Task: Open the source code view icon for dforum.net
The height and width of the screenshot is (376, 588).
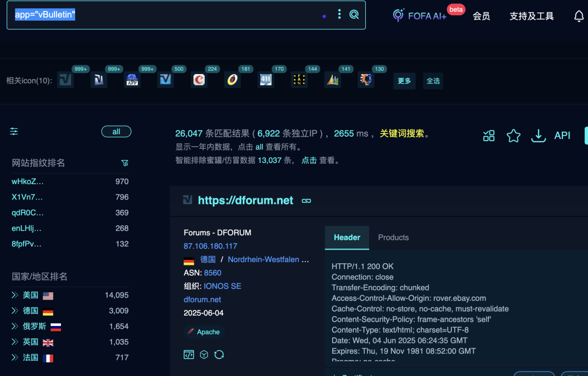Action: pos(188,355)
